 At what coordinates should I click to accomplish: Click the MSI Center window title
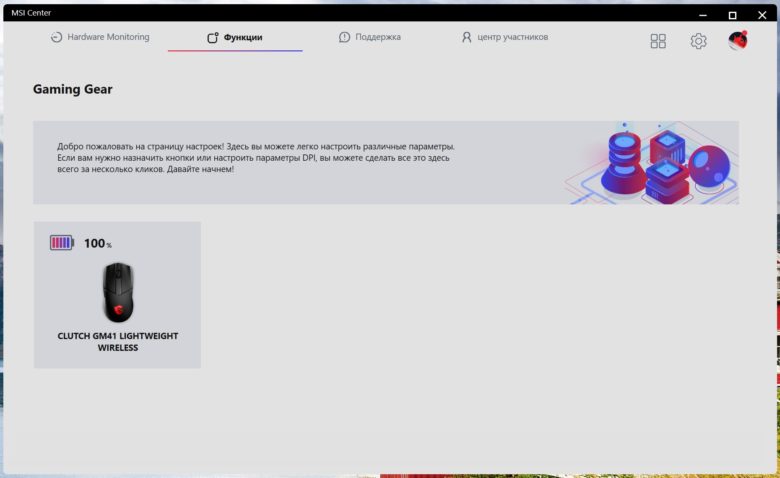[31, 13]
